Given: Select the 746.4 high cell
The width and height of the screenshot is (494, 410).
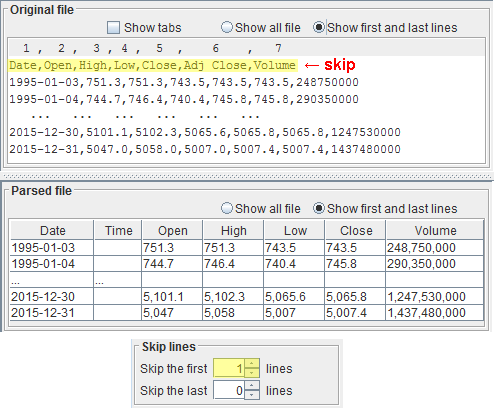Looking at the screenshot, I should 233,264.
